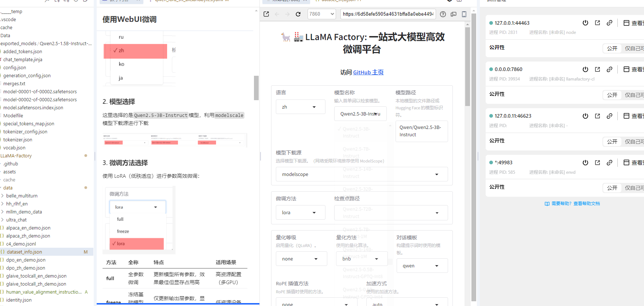Image resolution: width=644 pixels, height=306 pixels.
Task: Stop port 0.0.0.0:7860 with power icon
Action: coord(586,69)
